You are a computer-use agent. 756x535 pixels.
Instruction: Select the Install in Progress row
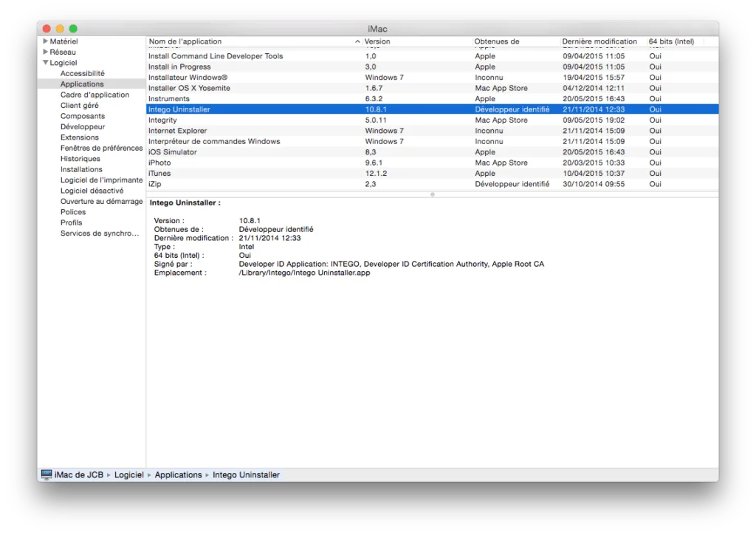pos(432,67)
